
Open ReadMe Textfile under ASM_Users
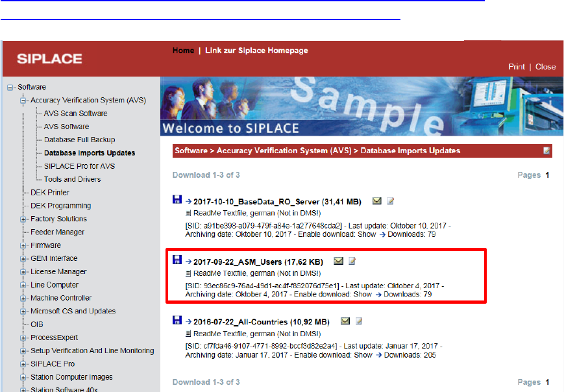pyautogui.click(x=257, y=274)
